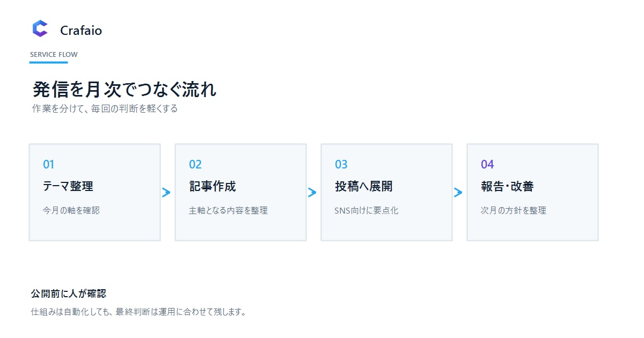The image size is (644, 338).
Task: Click step number 02
Action: click(195, 164)
